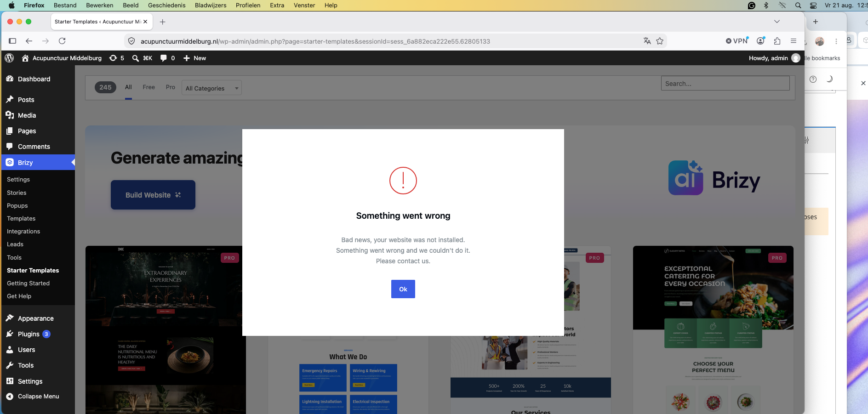This screenshot has height=414, width=868.
Task: Open the Venster menu
Action: tap(304, 6)
